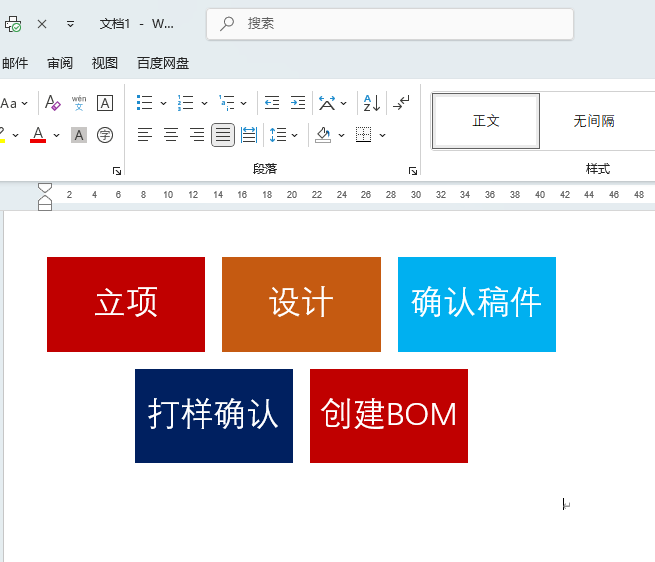This screenshot has height=562, width=655.
Task: Click the distributed alignment icon
Action: pos(249,135)
